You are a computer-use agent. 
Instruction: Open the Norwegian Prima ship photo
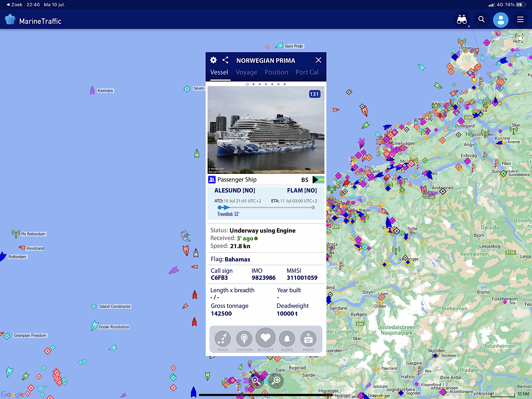(266, 130)
